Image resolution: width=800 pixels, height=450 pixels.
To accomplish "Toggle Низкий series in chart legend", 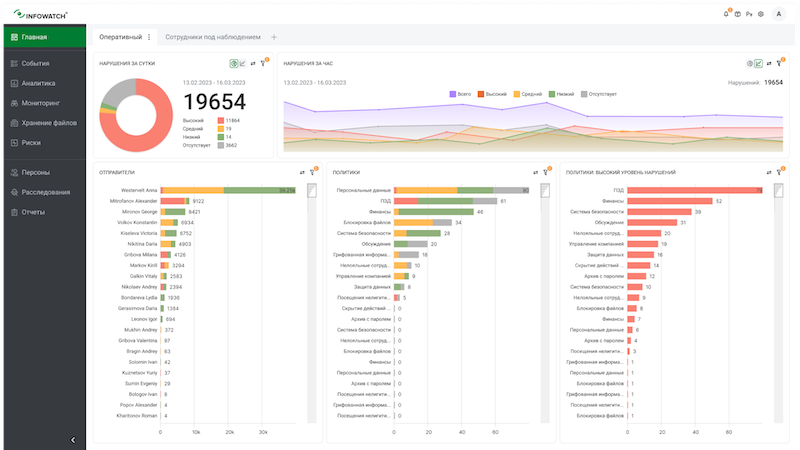I will pos(561,94).
